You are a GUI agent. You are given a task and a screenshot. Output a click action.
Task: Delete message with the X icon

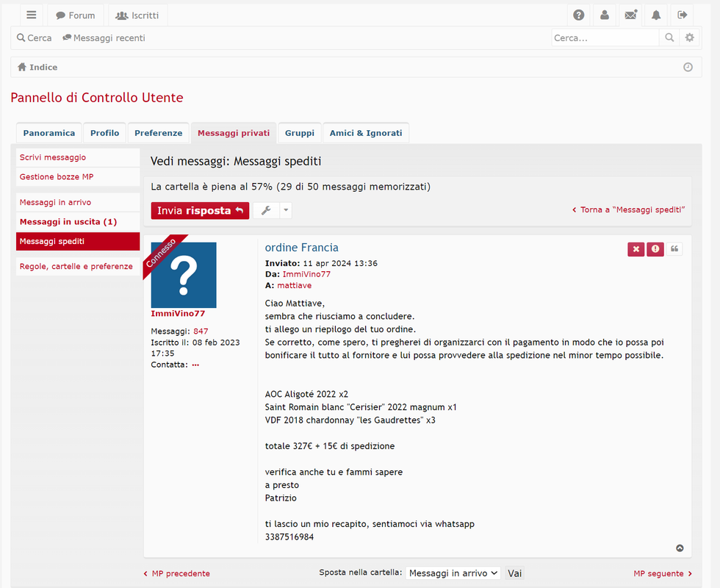(x=636, y=249)
